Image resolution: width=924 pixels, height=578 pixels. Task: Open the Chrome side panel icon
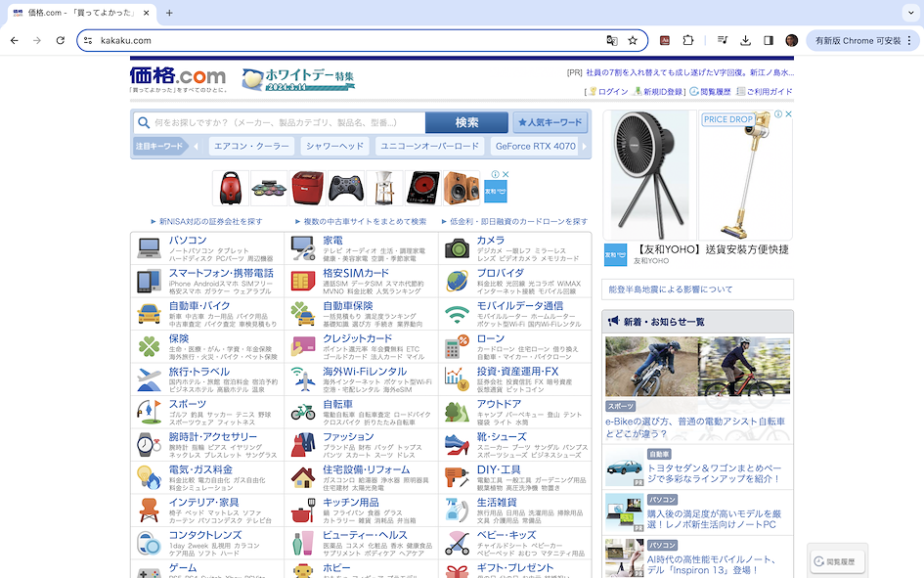tap(769, 41)
